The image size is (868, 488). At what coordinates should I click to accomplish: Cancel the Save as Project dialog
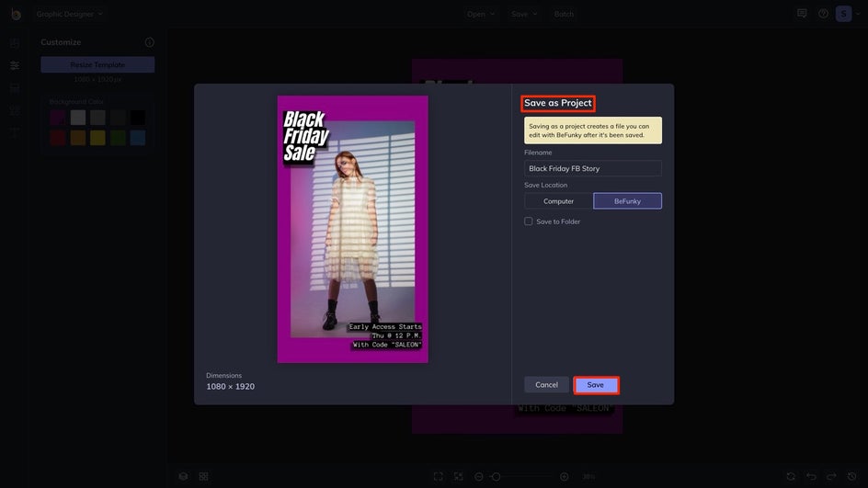pyautogui.click(x=546, y=385)
